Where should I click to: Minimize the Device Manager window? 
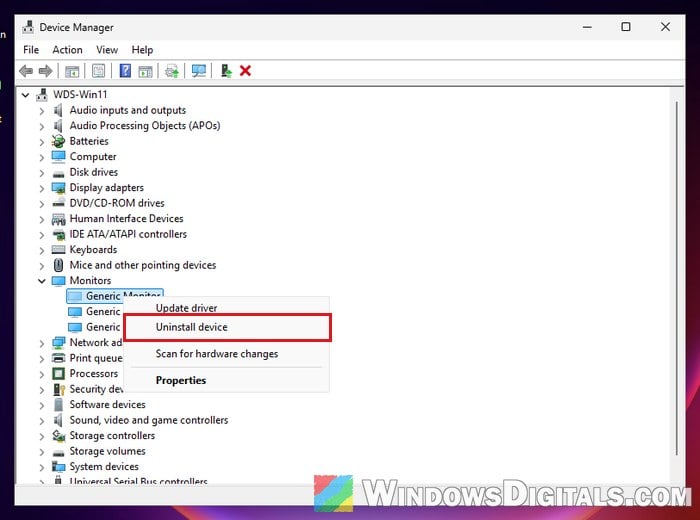point(587,27)
